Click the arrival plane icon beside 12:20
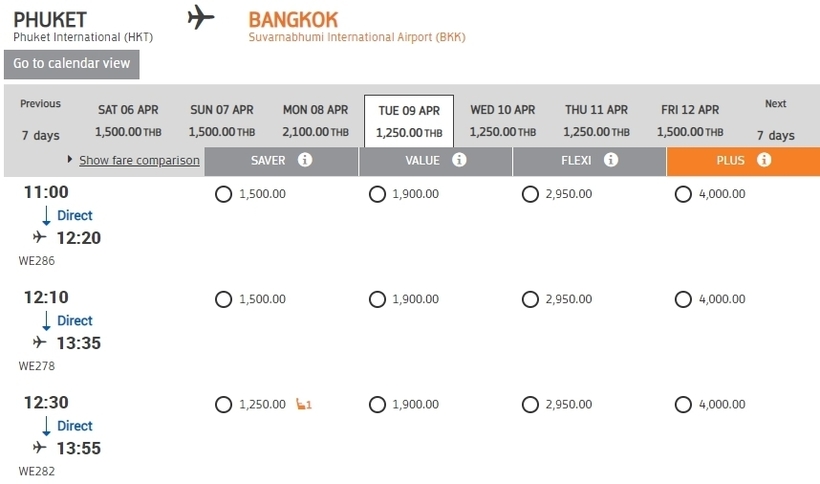820x484 pixels. [x=39, y=237]
